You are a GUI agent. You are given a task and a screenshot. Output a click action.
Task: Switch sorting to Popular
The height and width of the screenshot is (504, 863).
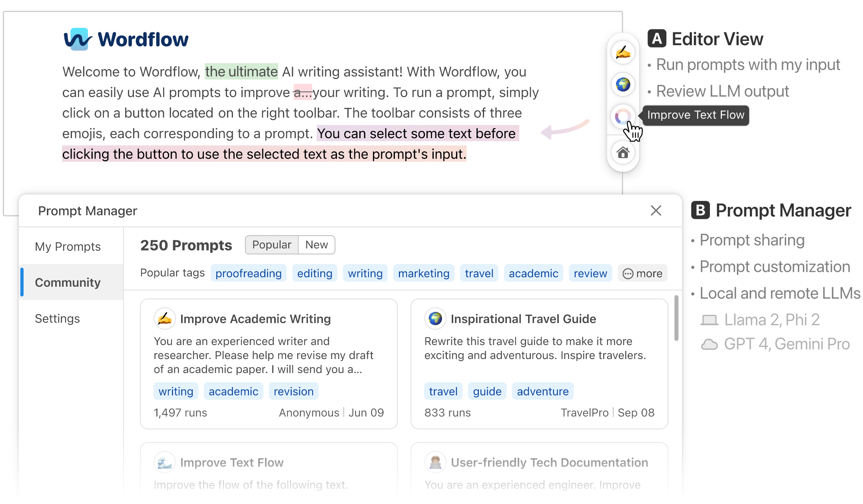coord(272,245)
